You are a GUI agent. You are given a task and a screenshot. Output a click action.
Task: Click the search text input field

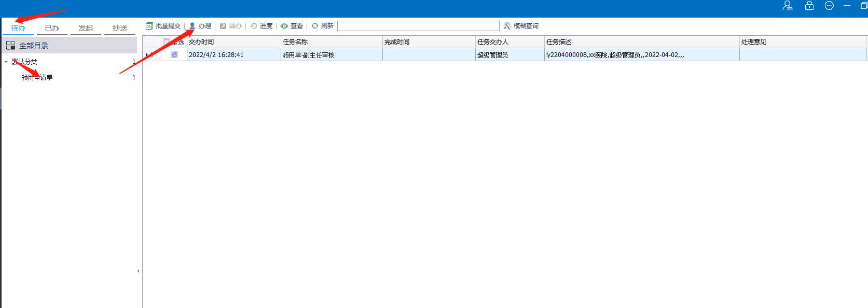point(418,26)
